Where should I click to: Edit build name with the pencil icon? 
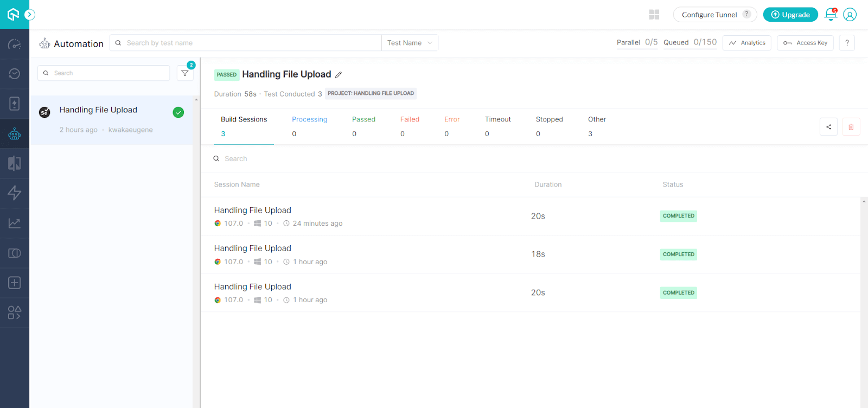click(x=339, y=75)
